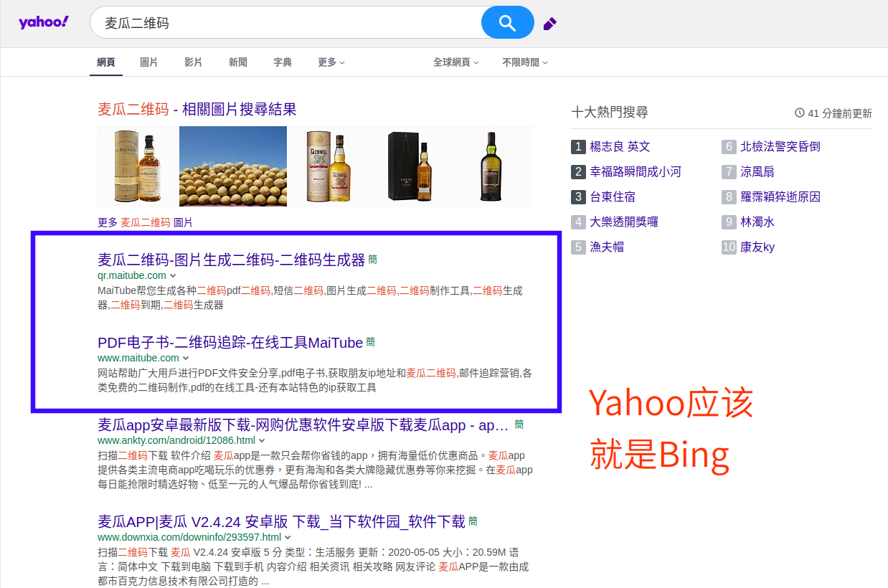Image resolution: width=888 pixels, height=588 pixels.
Task: Click the Balvenie whisky bottle thumbnail
Action: 137,166
